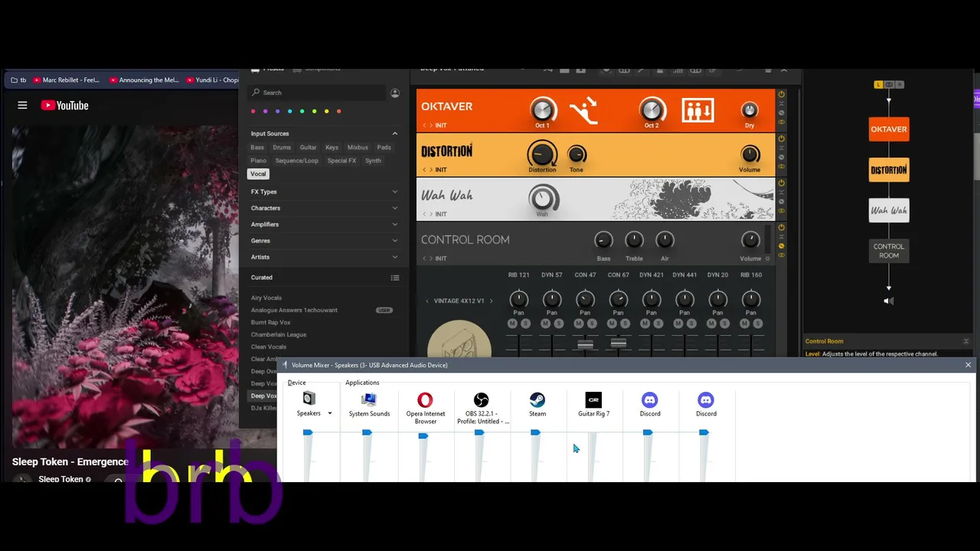980x551 pixels.
Task: Select the Oktaver block in signal chain
Action: 889,129
